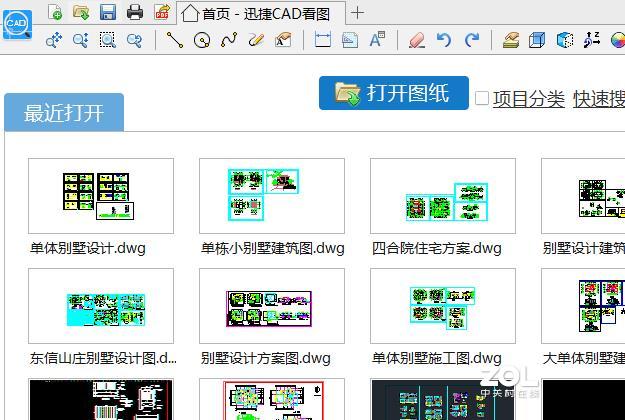Click the 单体别墅设计.dwg file name
Screen dimensions: 625x420
88,248
